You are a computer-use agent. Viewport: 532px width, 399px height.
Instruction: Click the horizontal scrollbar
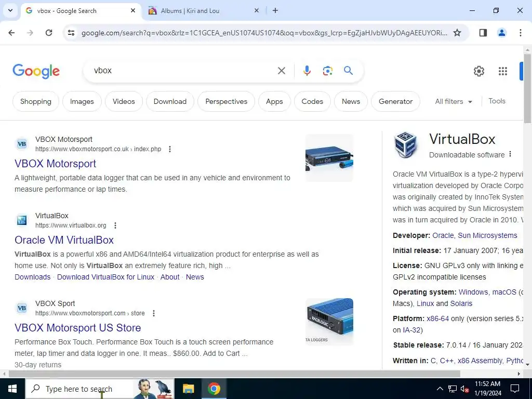point(234,374)
